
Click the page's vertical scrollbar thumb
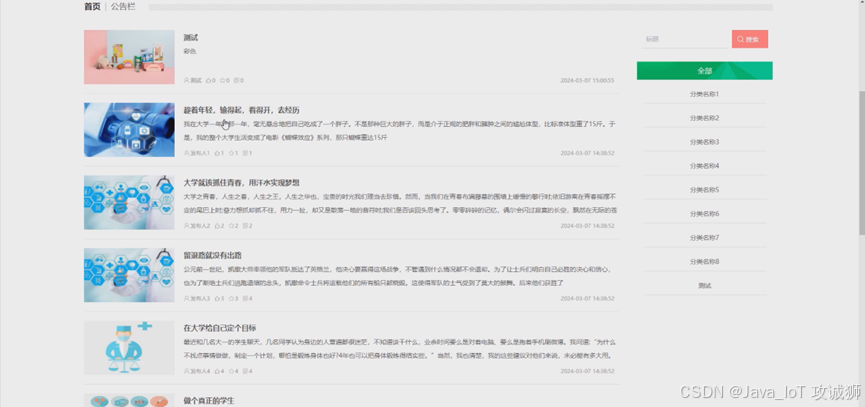(x=862, y=162)
